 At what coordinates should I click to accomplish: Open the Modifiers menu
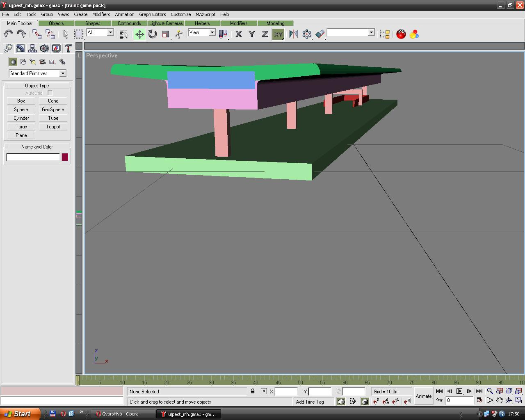point(101,14)
